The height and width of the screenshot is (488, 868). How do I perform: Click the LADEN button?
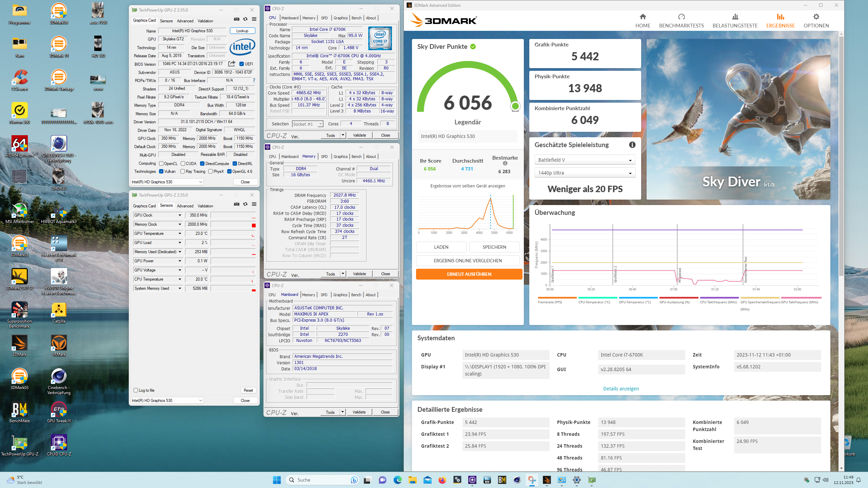pyautogui.click(x=441, y=247)
